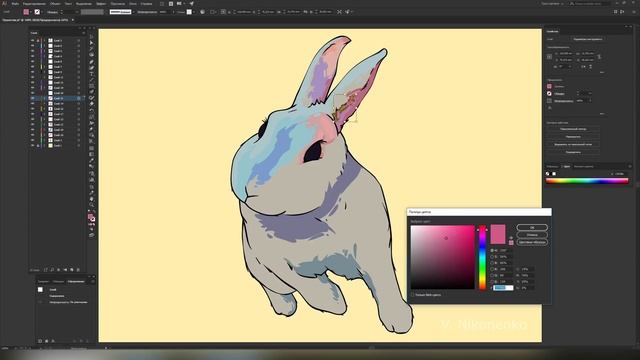Click the GPU rocket icon in top bar
Screen dimensions: 640x360
coord(191,4)
